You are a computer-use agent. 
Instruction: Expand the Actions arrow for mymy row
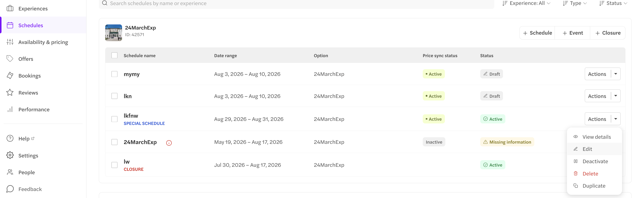pos(616,74)
